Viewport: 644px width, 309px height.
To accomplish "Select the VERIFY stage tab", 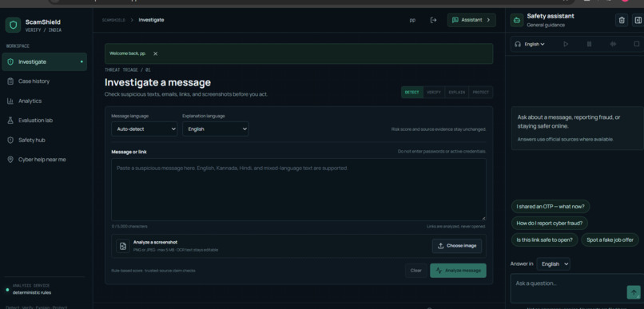I will [434, 93].
